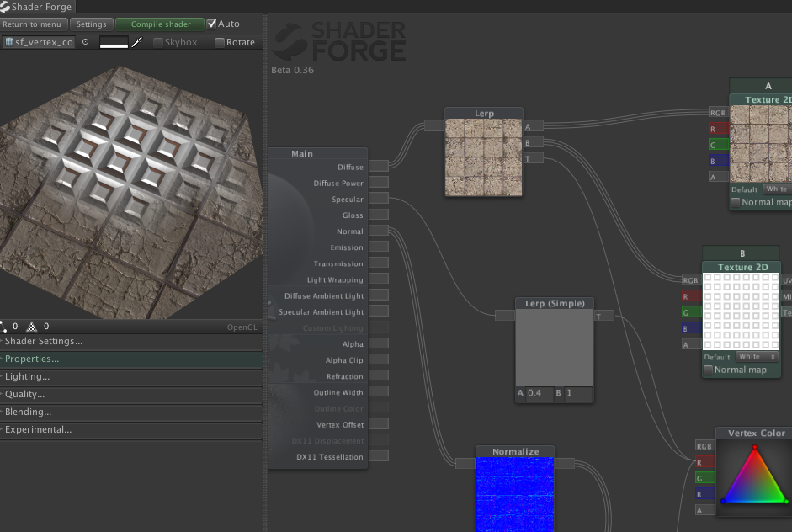The image size is (792, 532).
Task: Click the Diffuse input connector on Main
Action: [x=379, y=166]
